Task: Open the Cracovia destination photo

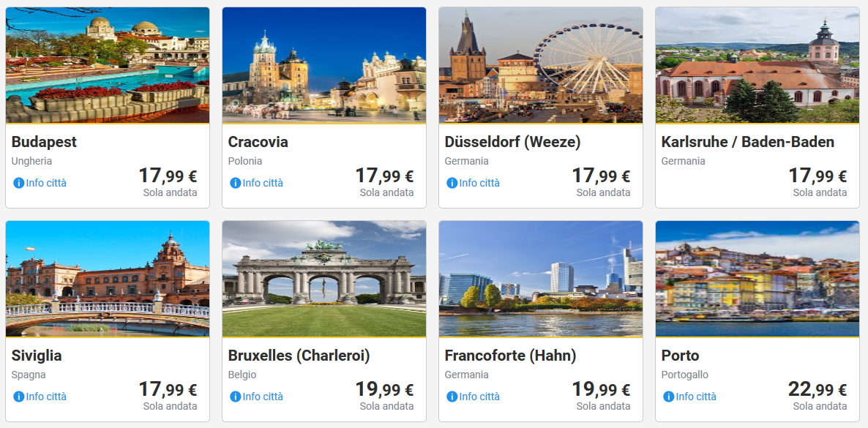Action: (324, 65)
